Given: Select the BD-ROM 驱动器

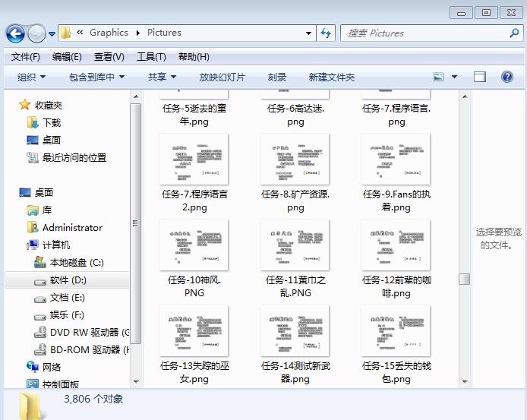Looking at the screenshot, I should (x=81, y=349).
